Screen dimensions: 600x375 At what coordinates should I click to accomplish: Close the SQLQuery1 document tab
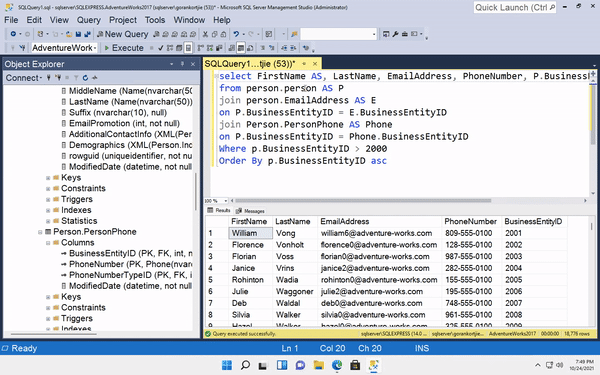point(315,64)
